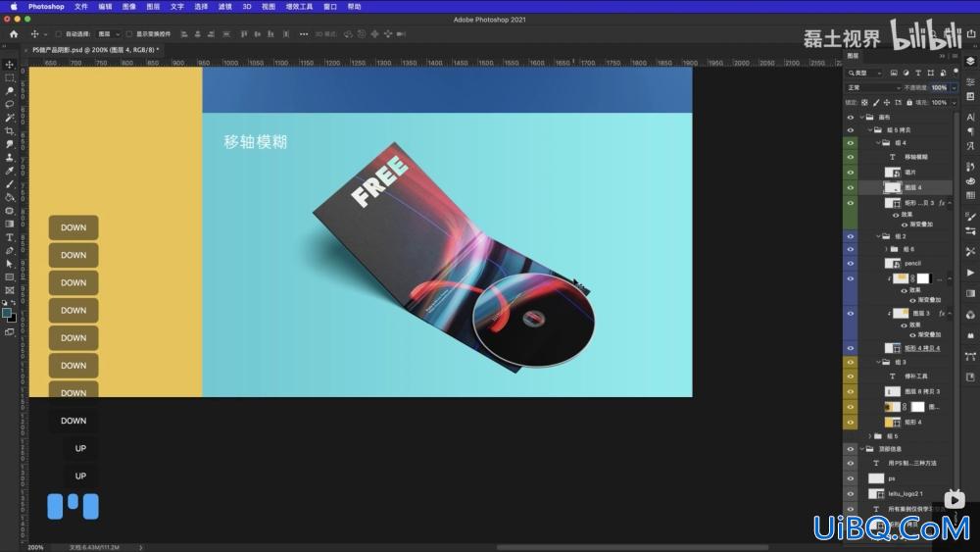Hide the 组 3 group
Screen dimensions: 980x552
[x=850, y=362]
